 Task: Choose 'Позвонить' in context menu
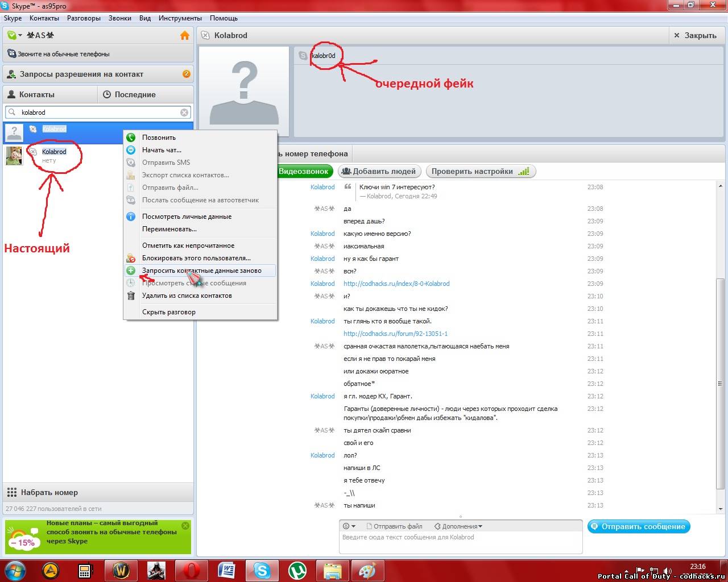(201, 138)
